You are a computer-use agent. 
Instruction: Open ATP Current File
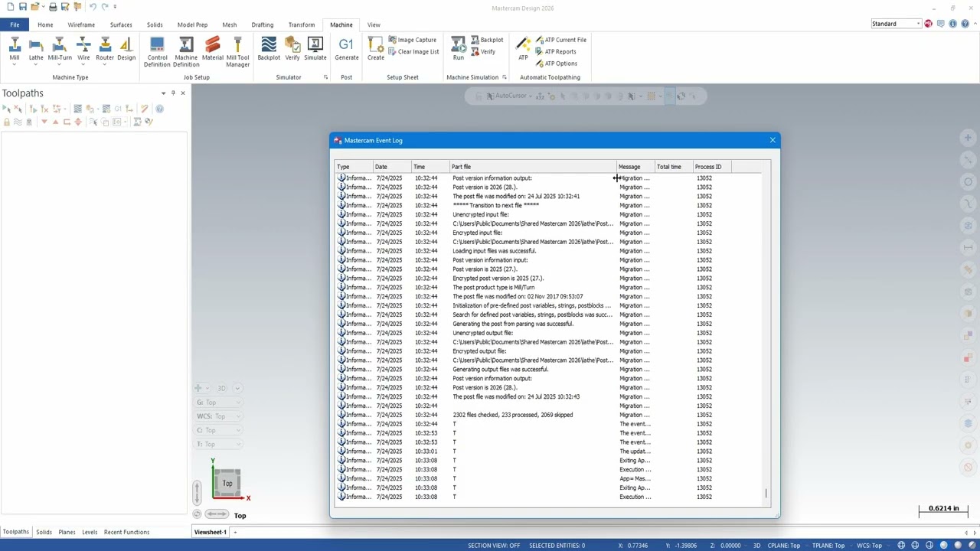[561, 40]
